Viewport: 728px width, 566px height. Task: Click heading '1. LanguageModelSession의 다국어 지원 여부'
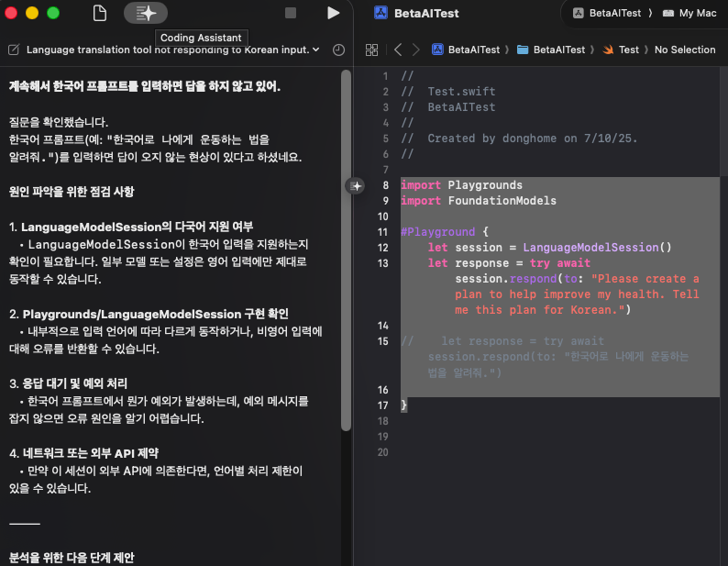point(131,227)
